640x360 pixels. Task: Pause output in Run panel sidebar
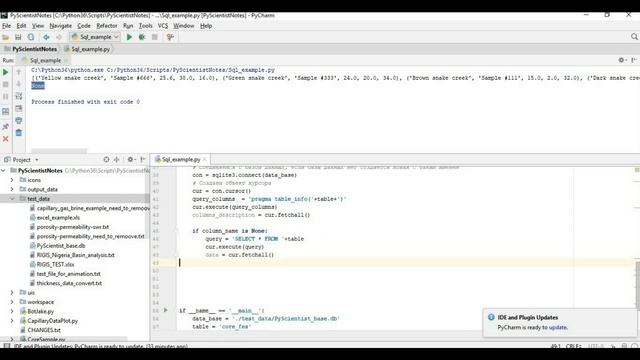tap(6, 97)
